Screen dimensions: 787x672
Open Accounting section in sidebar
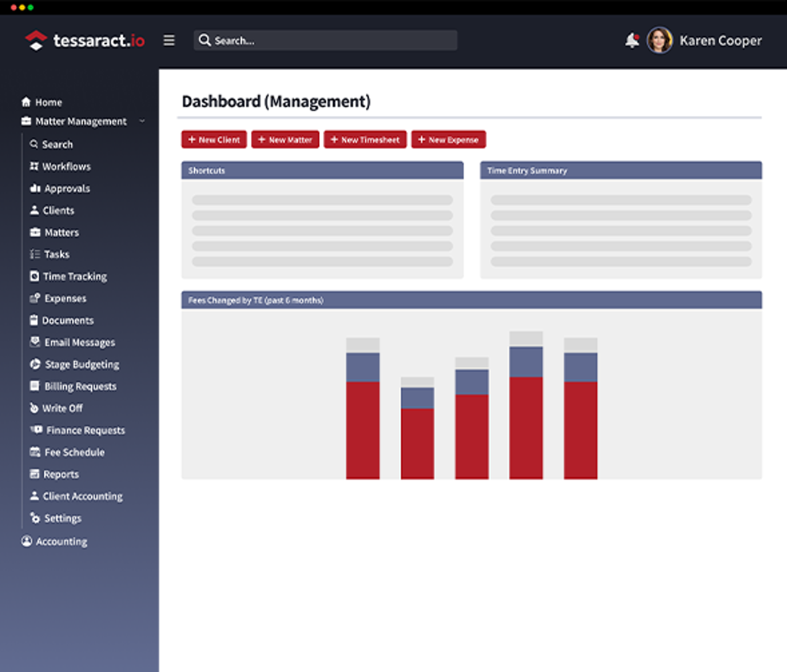click(61, 541)
